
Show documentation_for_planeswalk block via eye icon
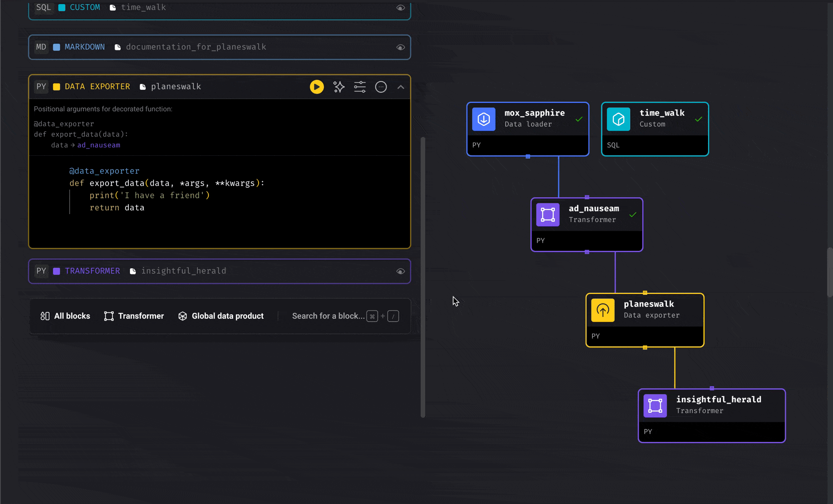coord(401,47)
